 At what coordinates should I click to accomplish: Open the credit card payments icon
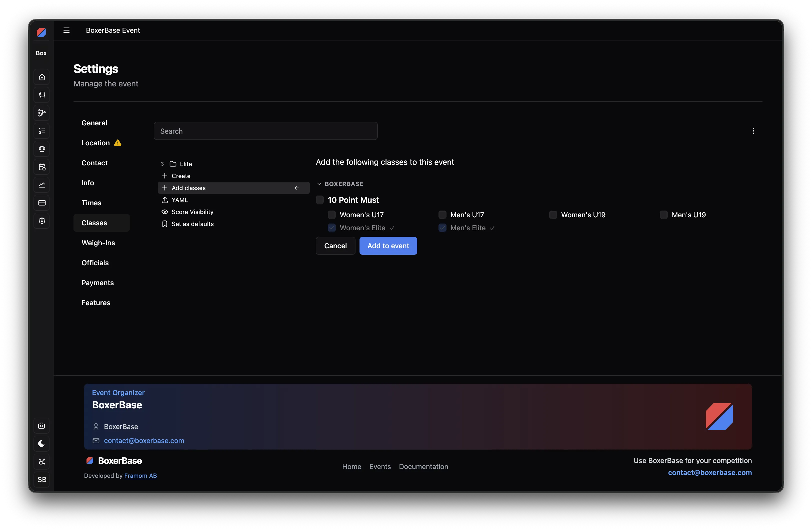pos(42,203)
